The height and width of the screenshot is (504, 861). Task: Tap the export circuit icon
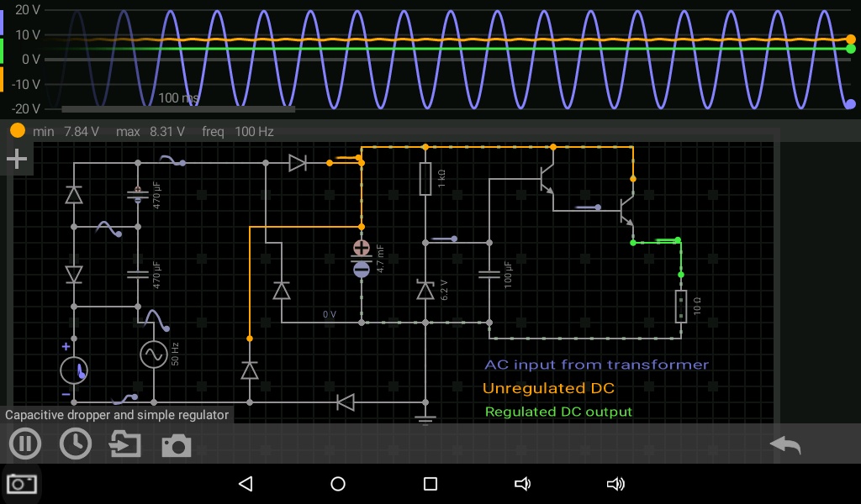pos(125,444)
